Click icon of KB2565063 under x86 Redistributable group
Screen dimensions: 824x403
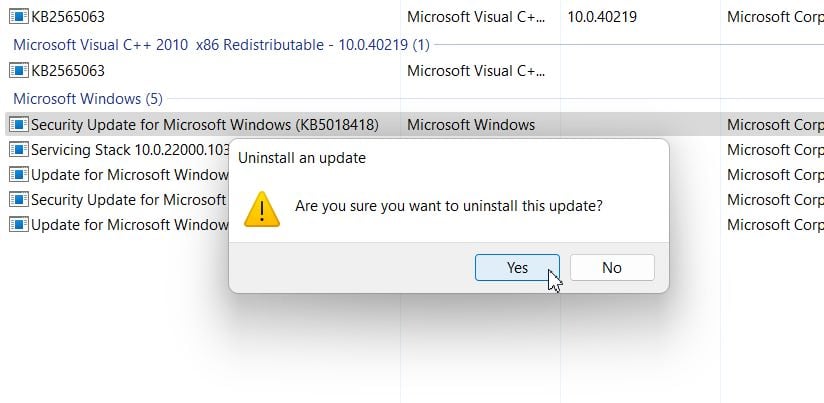tap(18, 71)
